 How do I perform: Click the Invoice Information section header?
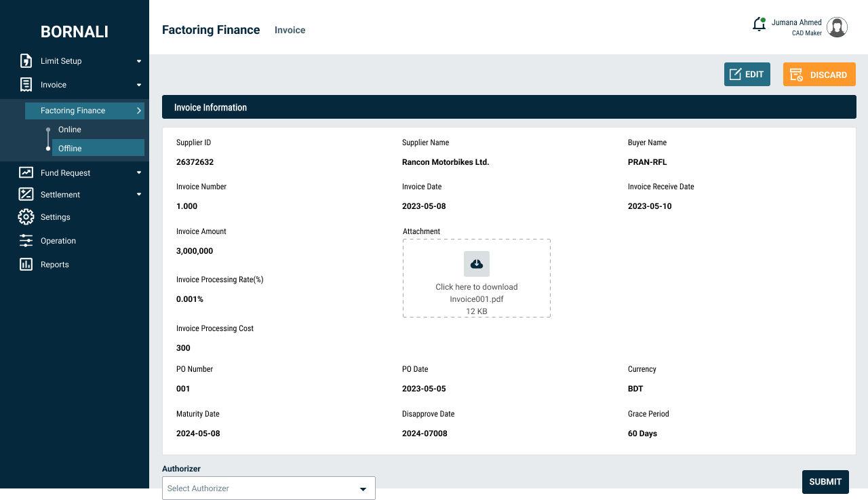pos(509,107)
